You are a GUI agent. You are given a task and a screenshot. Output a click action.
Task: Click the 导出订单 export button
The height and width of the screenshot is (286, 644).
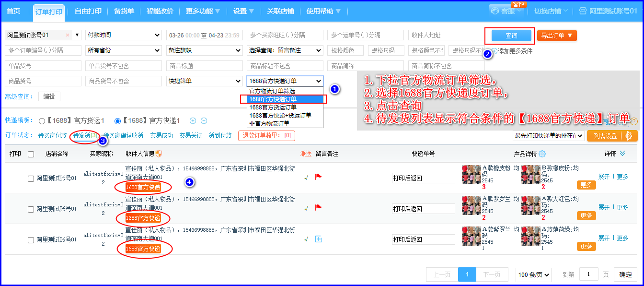click(x=557, y=36)
